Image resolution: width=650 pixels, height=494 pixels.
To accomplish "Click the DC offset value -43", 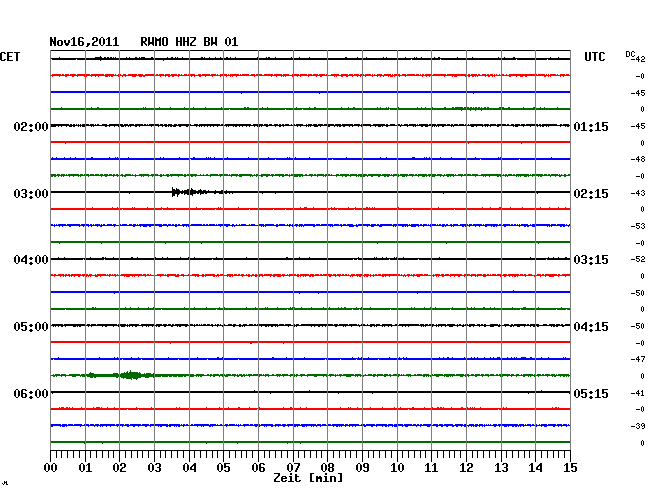I will [638, 193].
